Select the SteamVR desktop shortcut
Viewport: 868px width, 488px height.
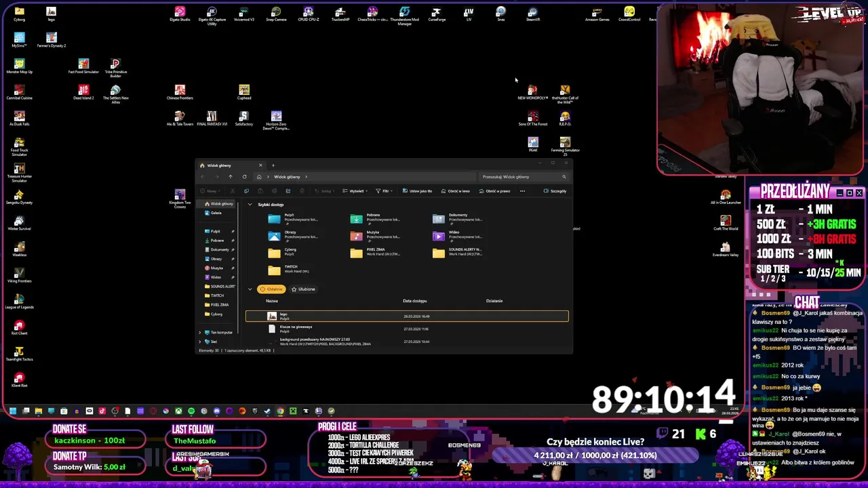[532, 14]
